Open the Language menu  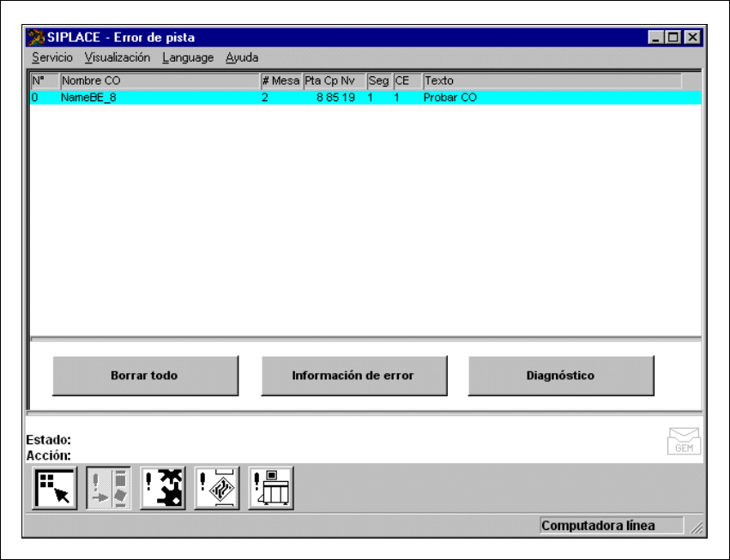pos(188,57)
